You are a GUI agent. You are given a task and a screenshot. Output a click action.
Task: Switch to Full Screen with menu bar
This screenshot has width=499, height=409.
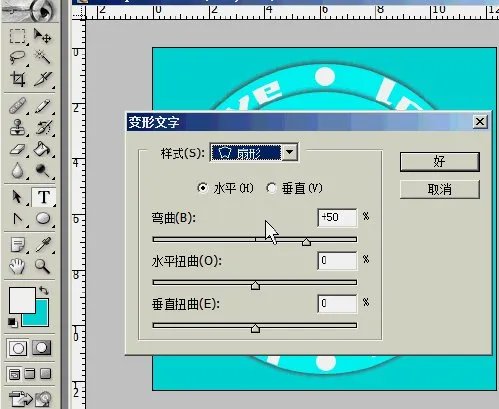click(x=30, y=374)
